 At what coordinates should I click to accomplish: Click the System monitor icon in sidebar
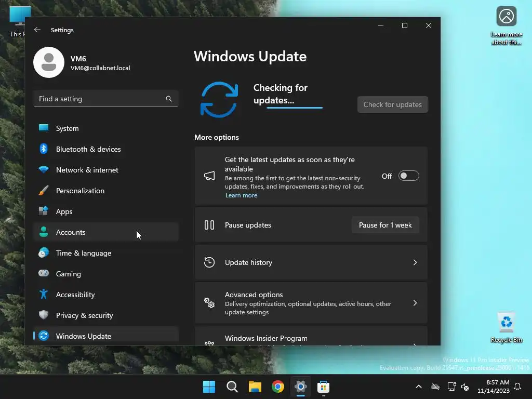click(x=44, y=128)
